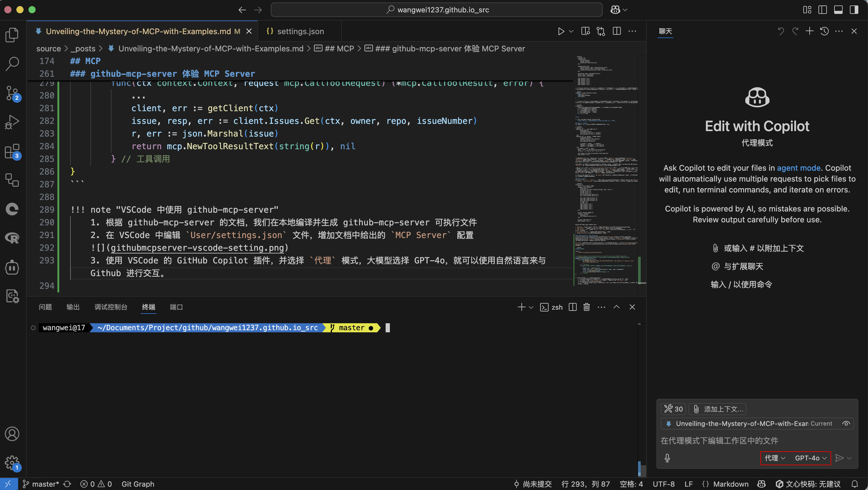
Task: Expand the _posts breadcrumb segment
Action: 83,49
